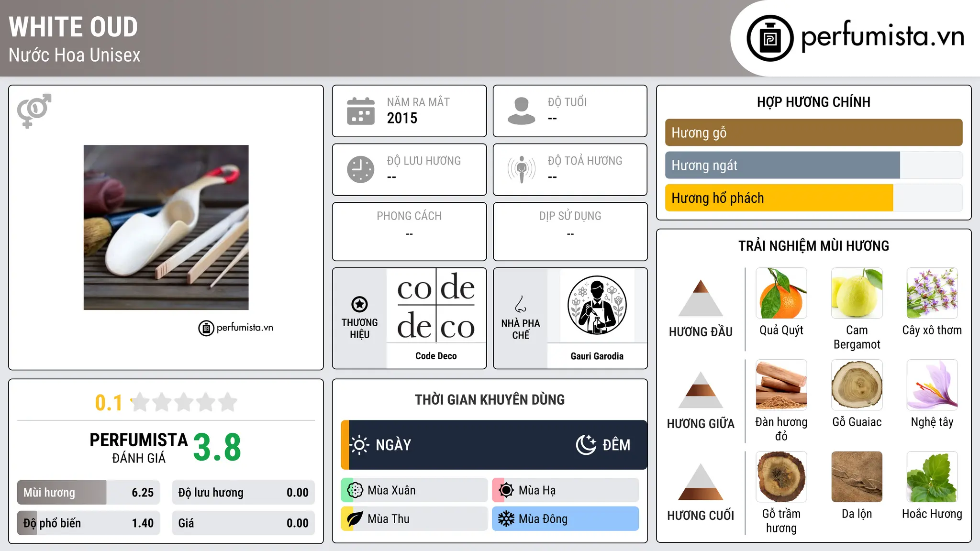Click the Hương hổ phách accord bar
The width and height of the screenshot is (980, 551).
point(814,198)
